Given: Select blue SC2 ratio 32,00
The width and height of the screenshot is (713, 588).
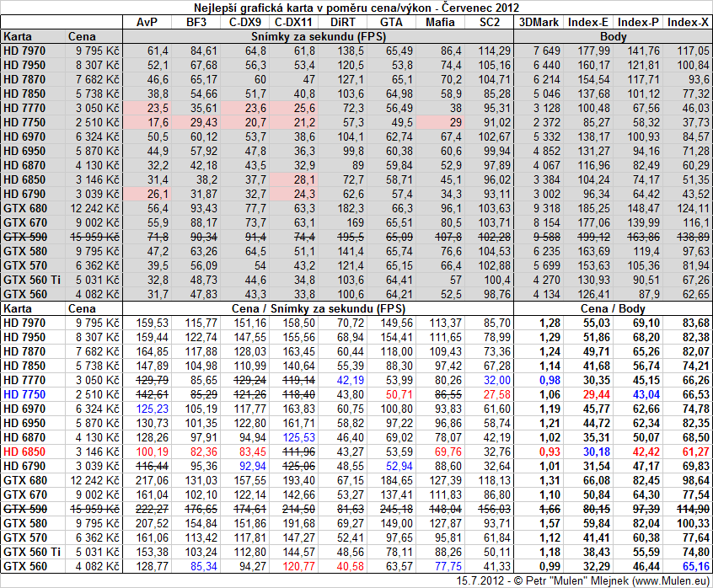Looking at the screenshot, I should tap(497, 380).
